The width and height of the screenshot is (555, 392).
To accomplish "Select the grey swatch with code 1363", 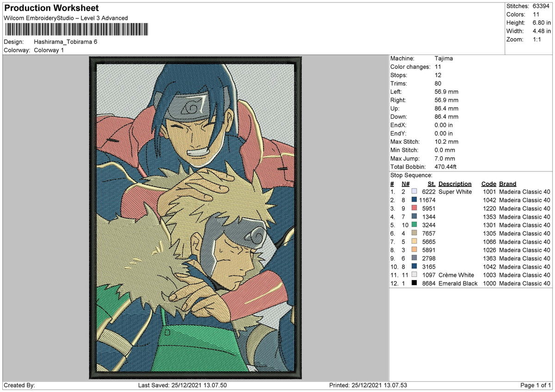I will 414,258.
